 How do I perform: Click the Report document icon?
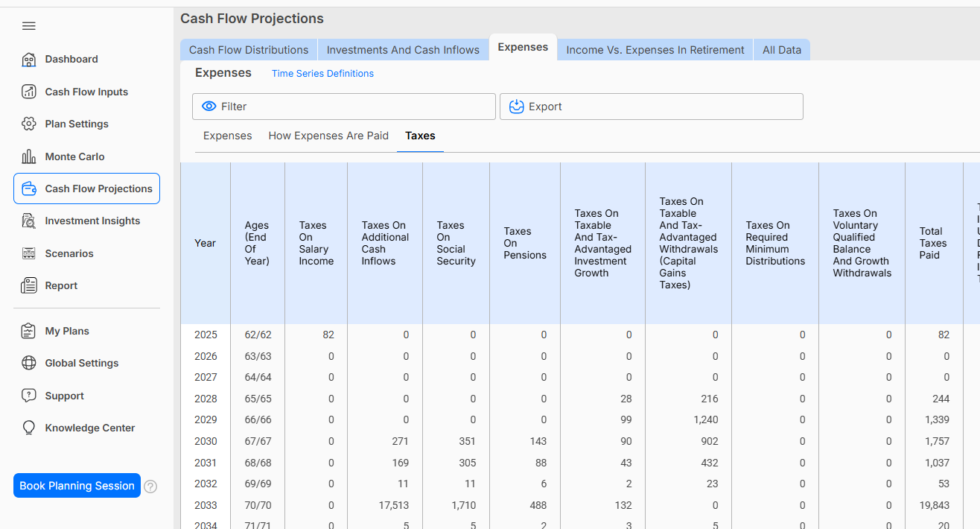point(29,285)
